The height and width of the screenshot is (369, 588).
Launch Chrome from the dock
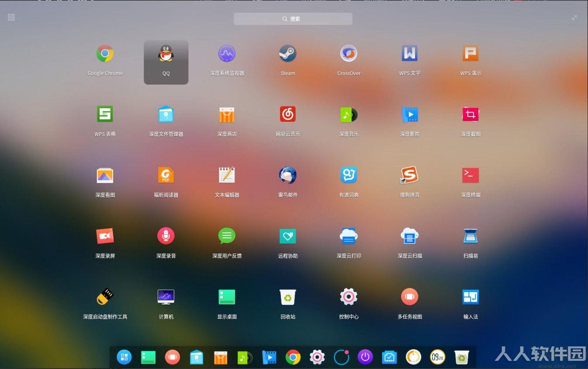pos(293,358)
